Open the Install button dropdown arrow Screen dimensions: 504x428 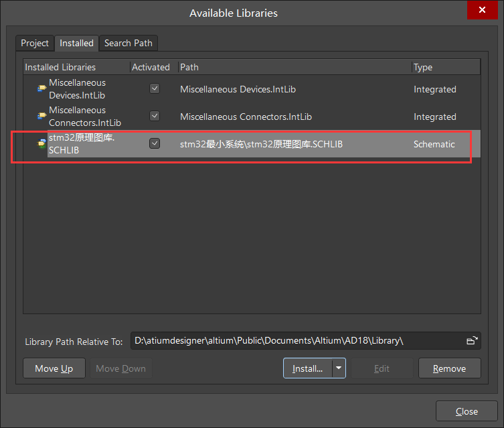tap(339, 368)
